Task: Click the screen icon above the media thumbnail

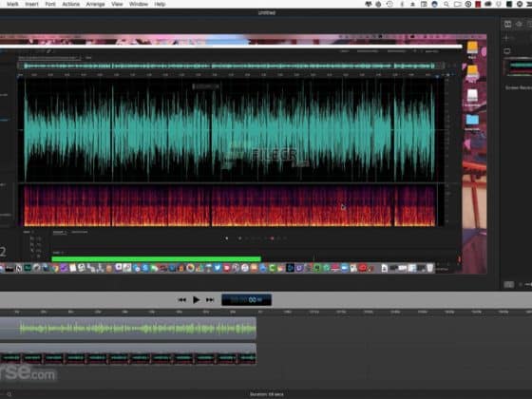Action: (x=507, y=51)
